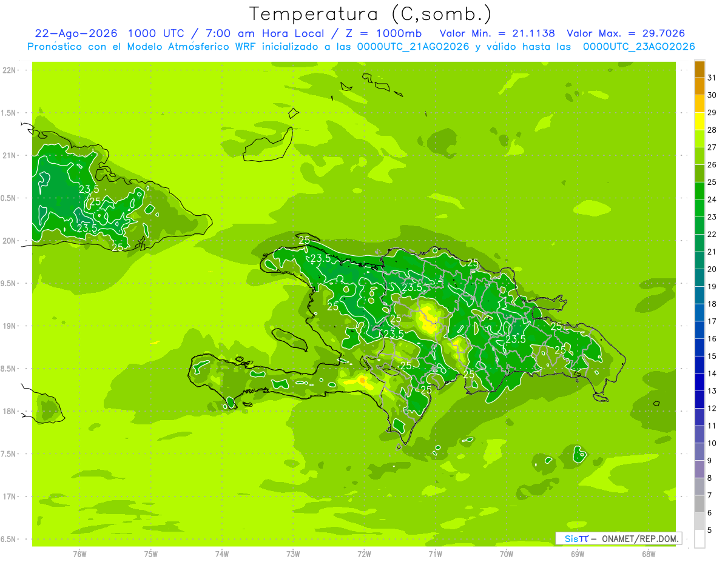This screenshot has height=562, width=728.
Task: Pick the light green swatch between 26 and 27
Action: click(699, 156)
